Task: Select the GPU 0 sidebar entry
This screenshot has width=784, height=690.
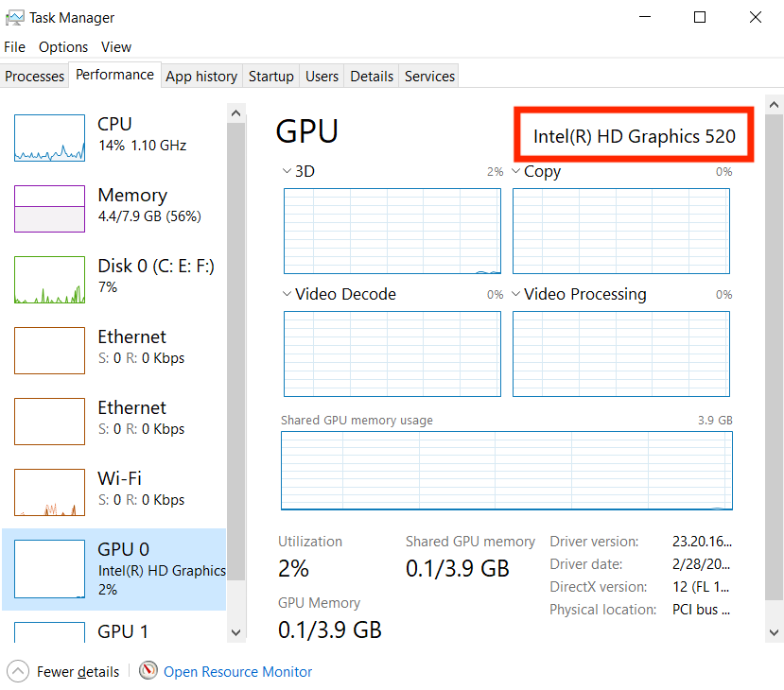Action: (x=114, y=569)
